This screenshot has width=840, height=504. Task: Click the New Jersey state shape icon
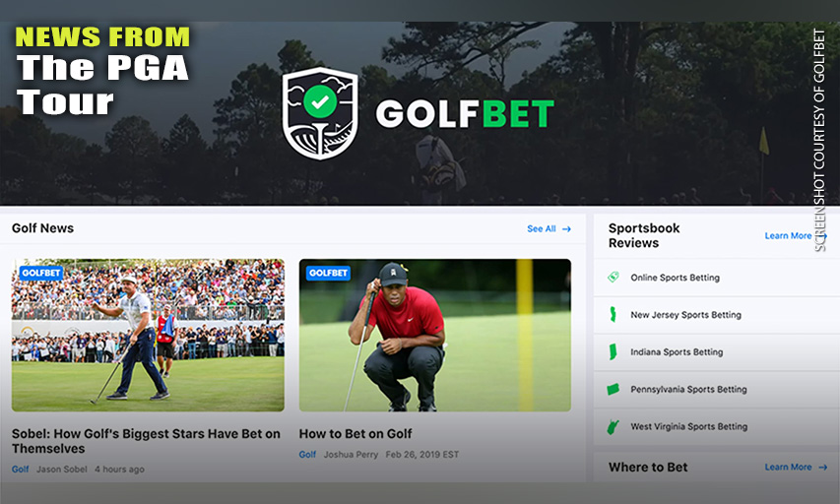[613, 314]
